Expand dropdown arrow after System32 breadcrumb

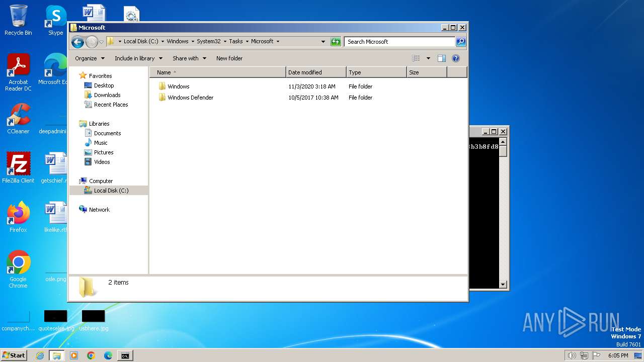(224, 42)
